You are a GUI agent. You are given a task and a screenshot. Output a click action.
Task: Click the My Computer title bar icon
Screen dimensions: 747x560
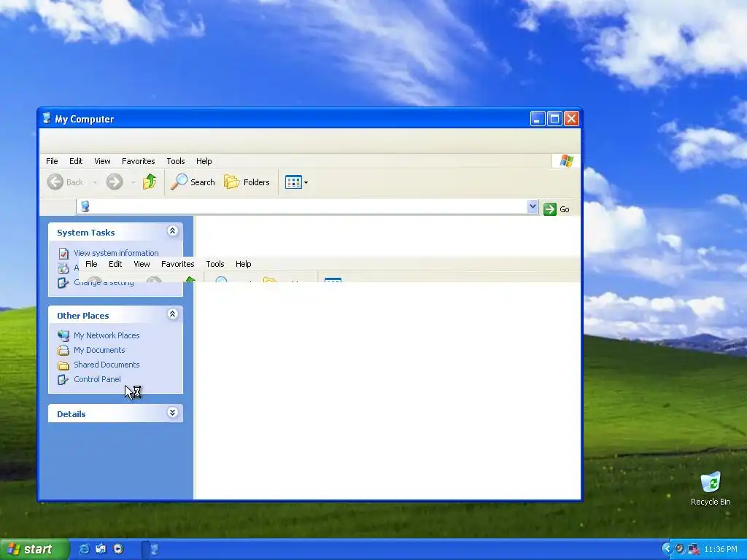[46, 119]
